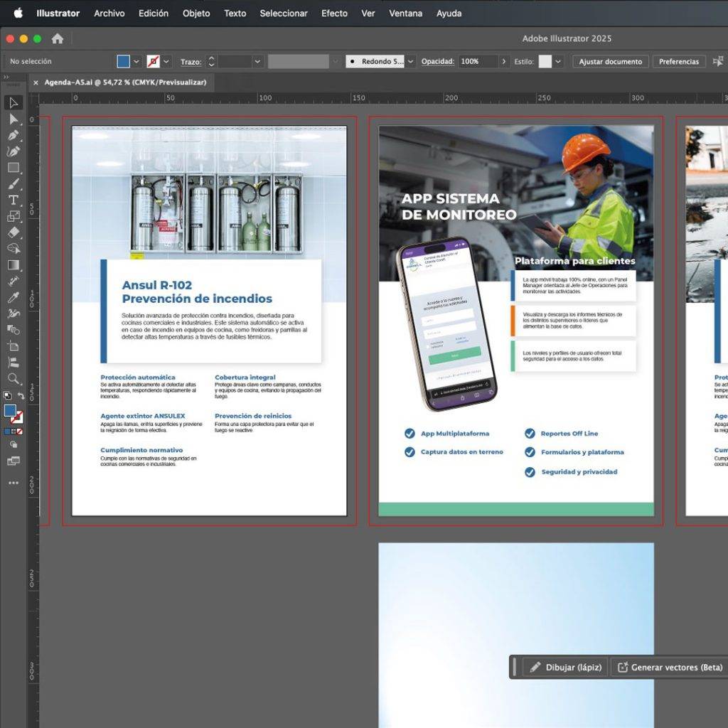Adjust the Trazo weight stepper arrows

tap(211, 61)
